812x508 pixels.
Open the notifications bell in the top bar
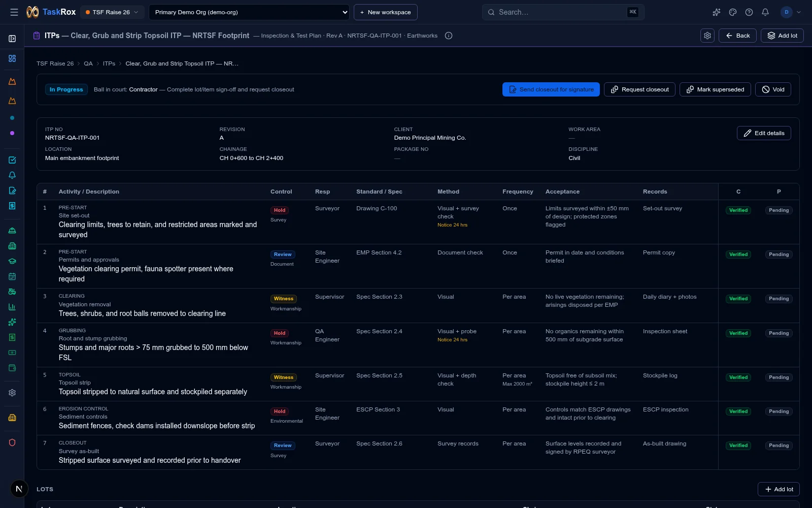tap(765, 12)
